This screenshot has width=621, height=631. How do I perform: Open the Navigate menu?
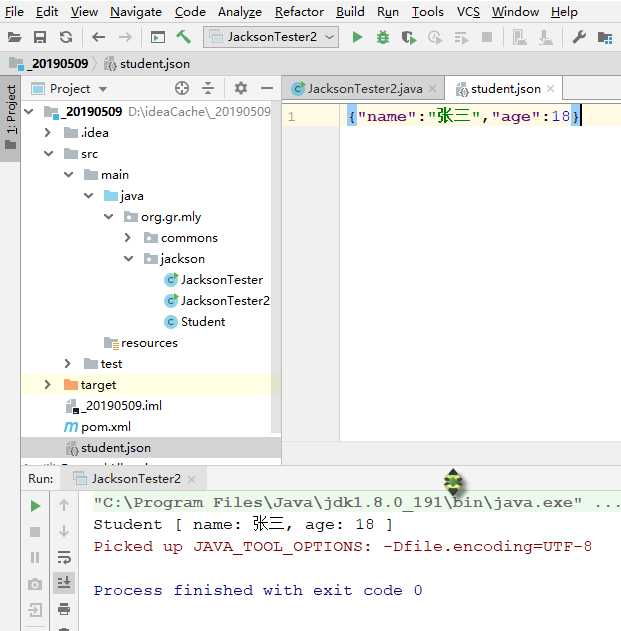click(136, 12)
